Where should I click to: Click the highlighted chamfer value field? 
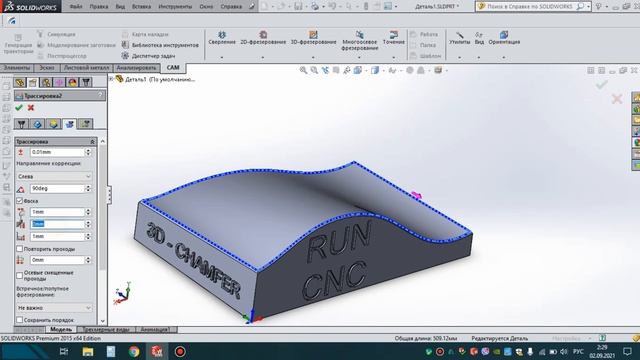point(57,224)
